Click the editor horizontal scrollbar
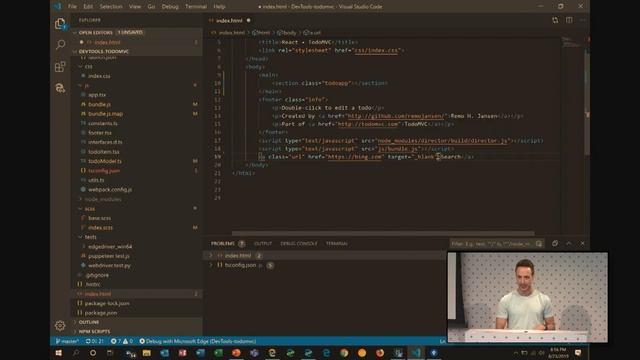The width and height of the screenshot is (640, 360). tap(383, 233)
